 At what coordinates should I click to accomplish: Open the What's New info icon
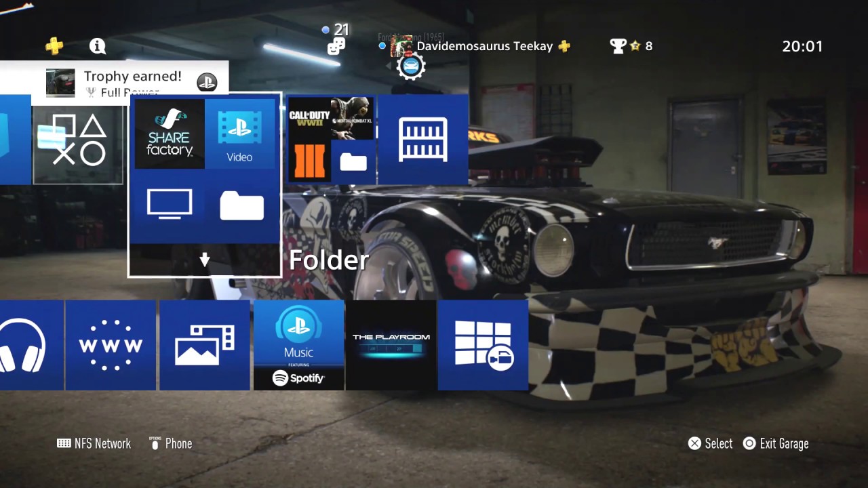click(x=98, y=45)
